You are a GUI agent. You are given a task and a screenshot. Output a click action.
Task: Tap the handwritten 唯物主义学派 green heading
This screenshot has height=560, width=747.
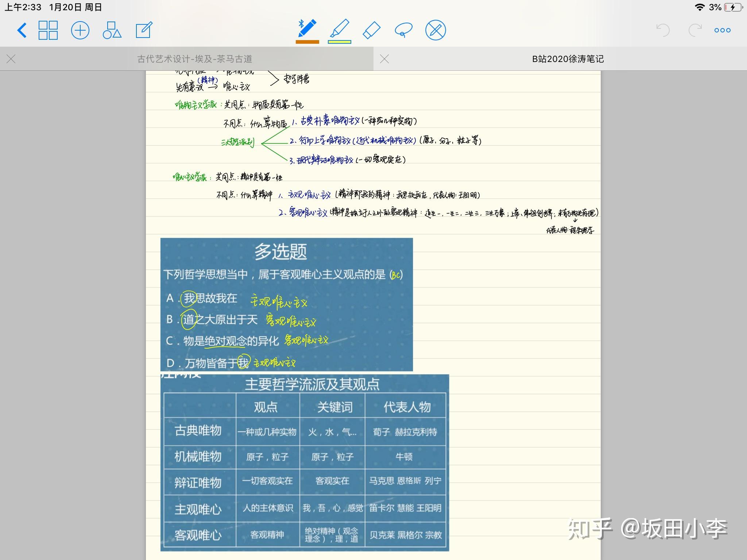[x=196, y=105]
